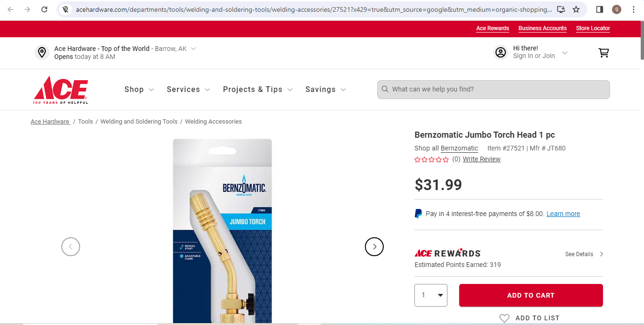Click the Ace Hardware logo
644x325 pixels.
click(60, 90)
